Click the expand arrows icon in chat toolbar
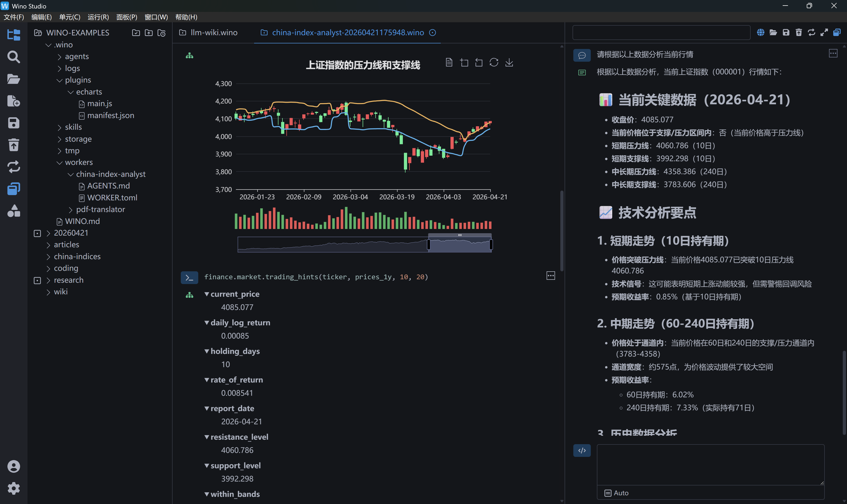 click(x=824, y=33)
